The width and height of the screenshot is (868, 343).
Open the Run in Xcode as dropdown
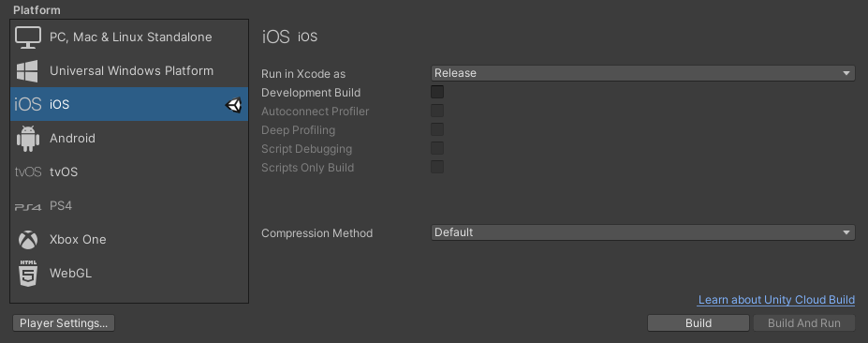tap(642, 73)
